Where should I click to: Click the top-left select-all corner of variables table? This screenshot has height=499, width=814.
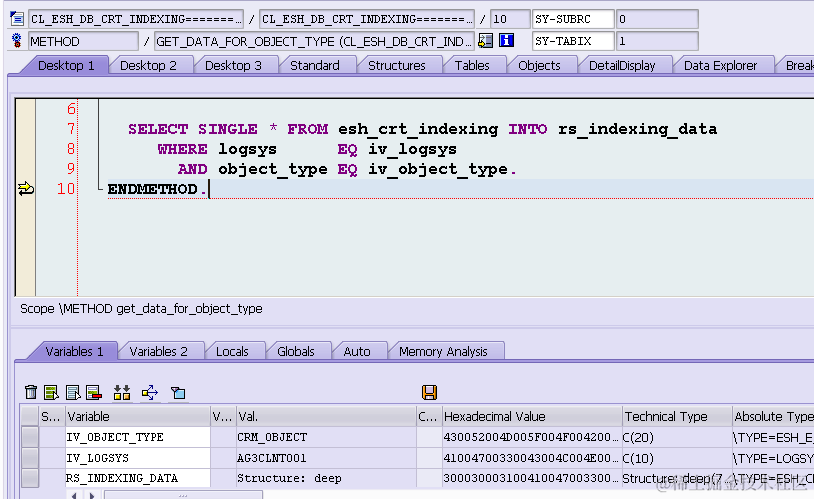30,416
